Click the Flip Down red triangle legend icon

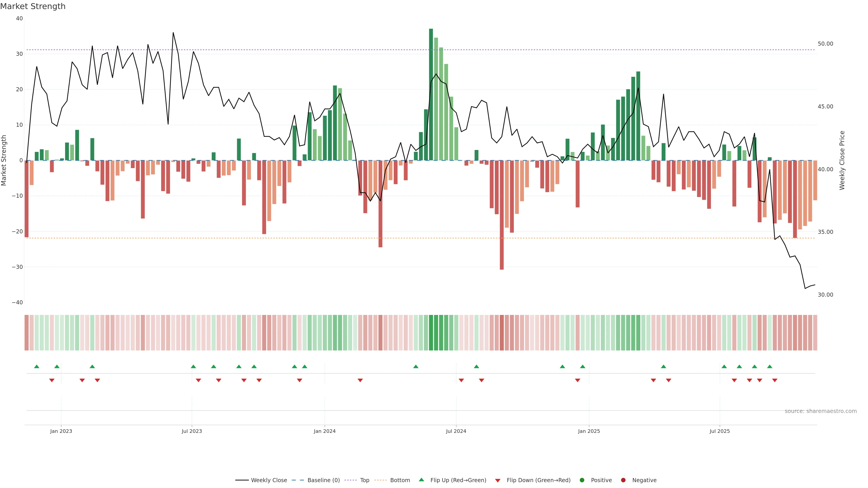click(498, 480)
